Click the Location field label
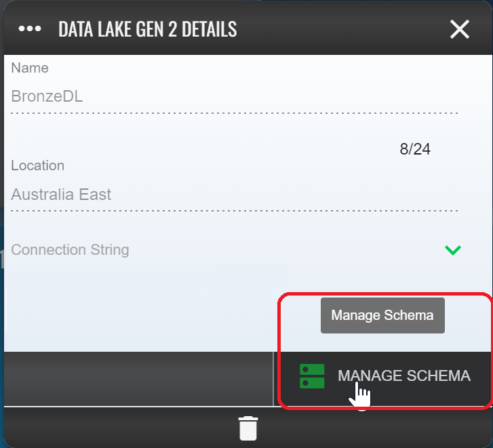 (38, 165)
